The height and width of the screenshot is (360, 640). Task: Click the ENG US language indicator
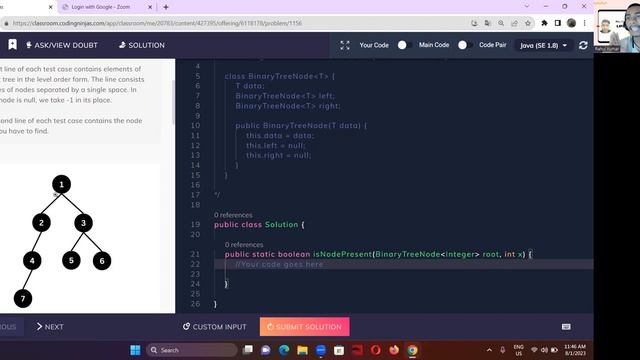pos(519,350)
